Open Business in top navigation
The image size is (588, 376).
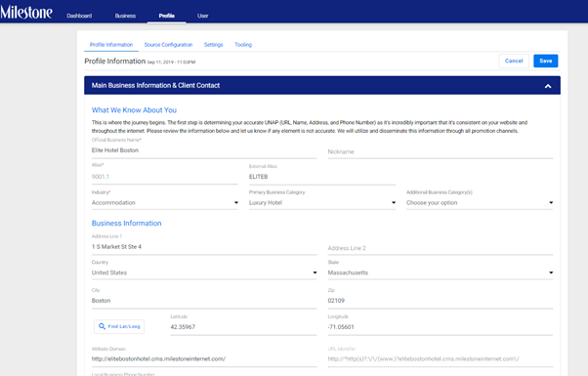coord(125,16)
